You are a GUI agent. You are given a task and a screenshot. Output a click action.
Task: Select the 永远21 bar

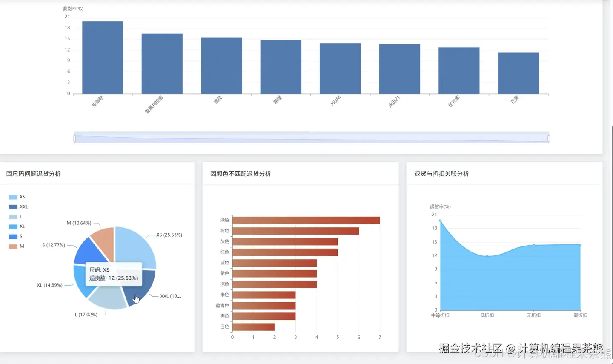coord(400,69)
